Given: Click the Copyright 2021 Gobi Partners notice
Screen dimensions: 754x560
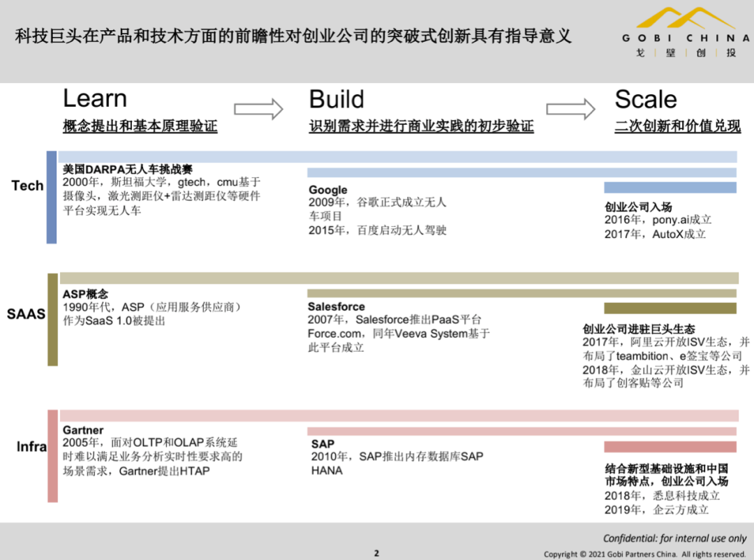Looking at the screenshot, I should click(644, 554).
